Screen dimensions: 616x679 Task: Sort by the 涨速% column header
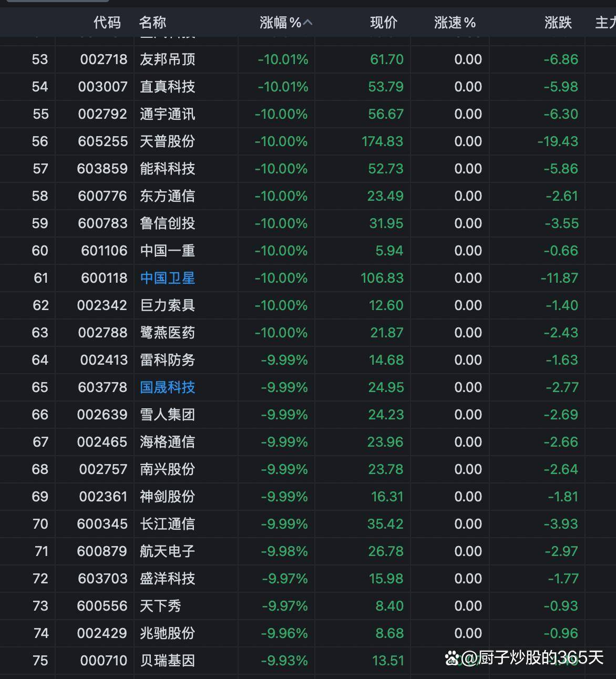tap(455, 23)
